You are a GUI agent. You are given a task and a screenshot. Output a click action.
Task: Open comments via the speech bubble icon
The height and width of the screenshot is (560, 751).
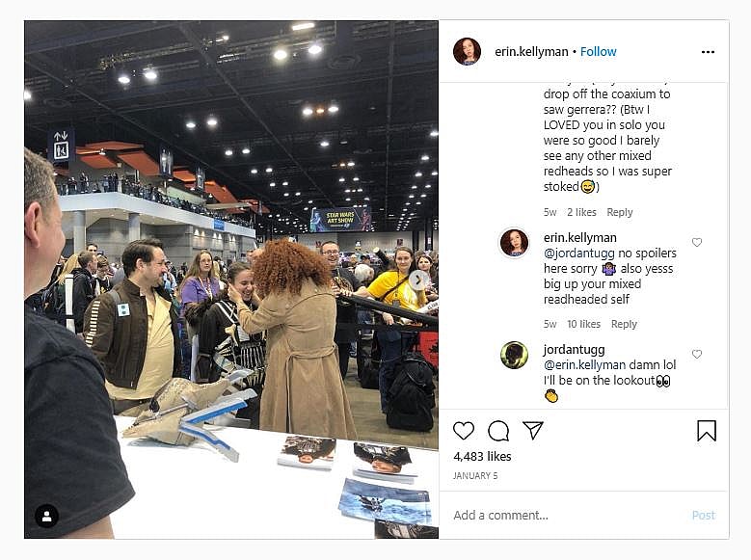click(x=498, y=431)
